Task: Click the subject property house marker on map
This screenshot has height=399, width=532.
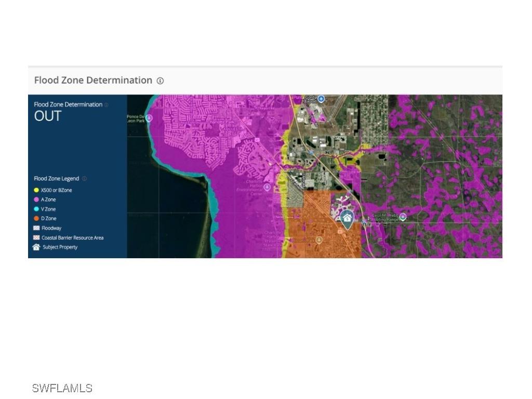Action: tap(347, 218)
